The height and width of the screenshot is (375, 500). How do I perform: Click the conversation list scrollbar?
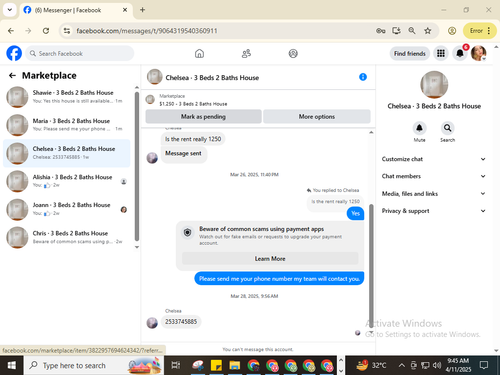pyautogui.click(x=137, y=167)
